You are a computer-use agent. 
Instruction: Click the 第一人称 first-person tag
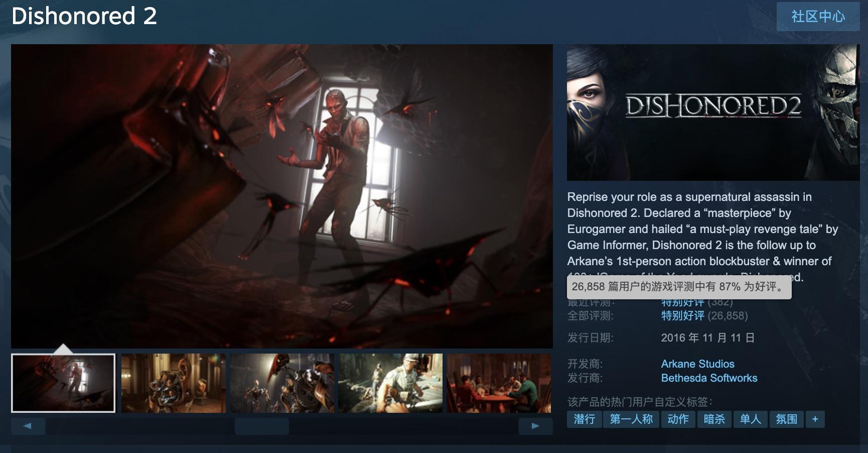click(631, 419)
